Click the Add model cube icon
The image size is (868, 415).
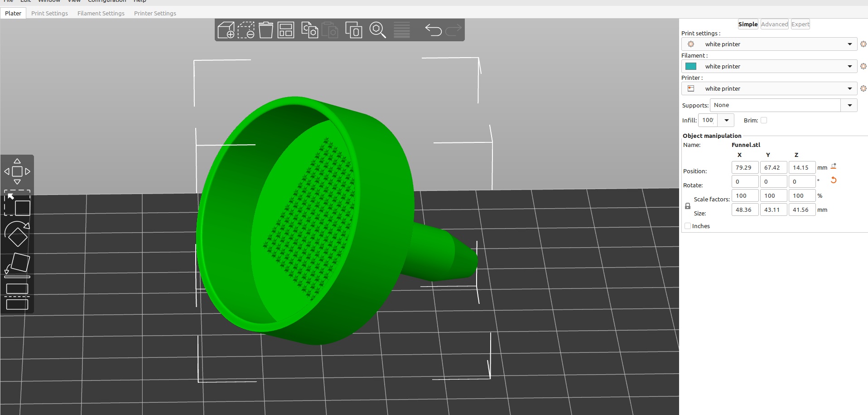226,30
